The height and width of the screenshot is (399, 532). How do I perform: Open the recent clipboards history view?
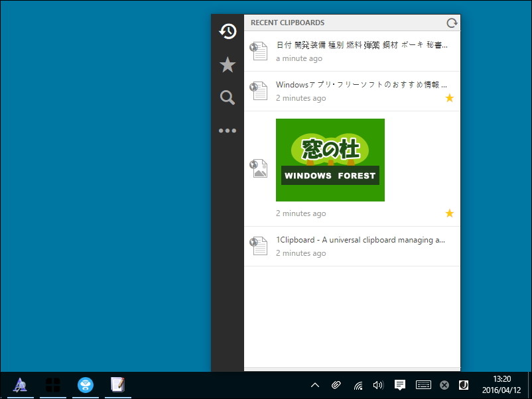point(228,31)
